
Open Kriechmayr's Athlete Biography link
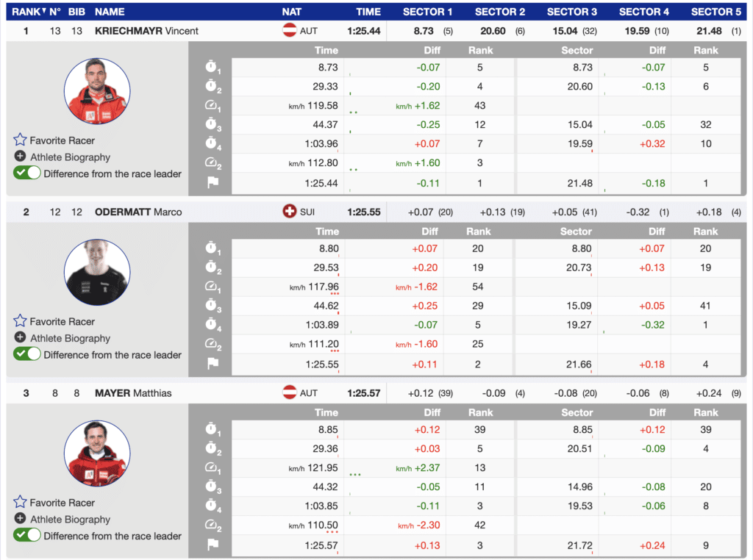[x=70, y=157]
